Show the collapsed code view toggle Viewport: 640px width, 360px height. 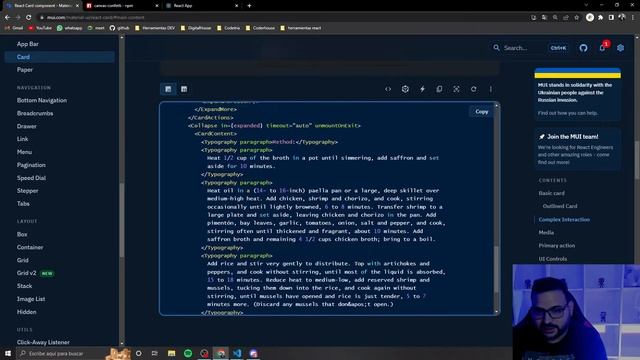tap(168, 89)
